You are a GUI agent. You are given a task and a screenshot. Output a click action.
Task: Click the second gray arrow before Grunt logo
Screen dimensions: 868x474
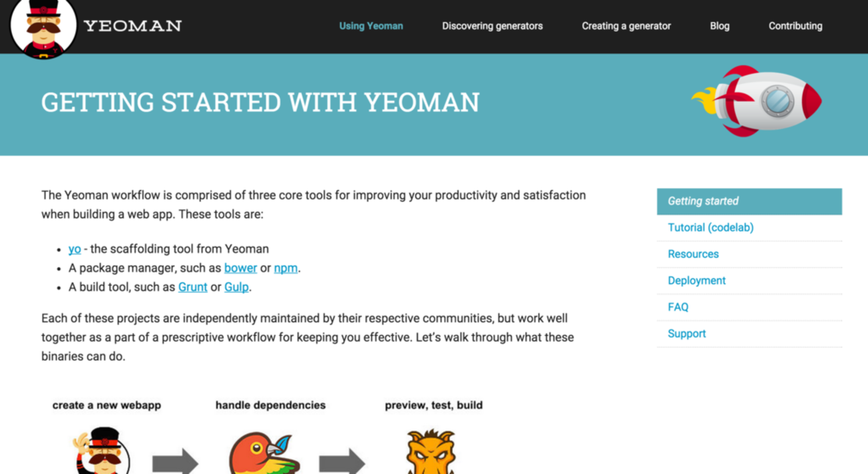[x=342, y=462]
